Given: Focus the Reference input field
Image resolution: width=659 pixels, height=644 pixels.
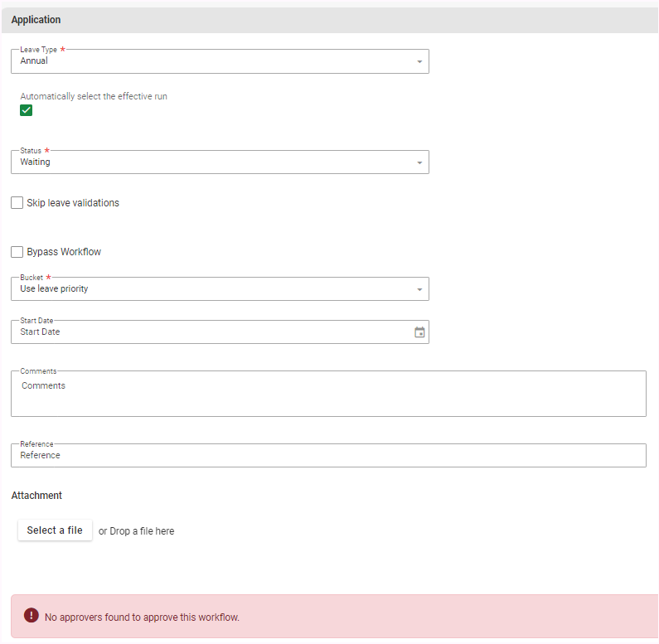Looking at the screenshot, I should pyautogui.click(x=327, y=455).
